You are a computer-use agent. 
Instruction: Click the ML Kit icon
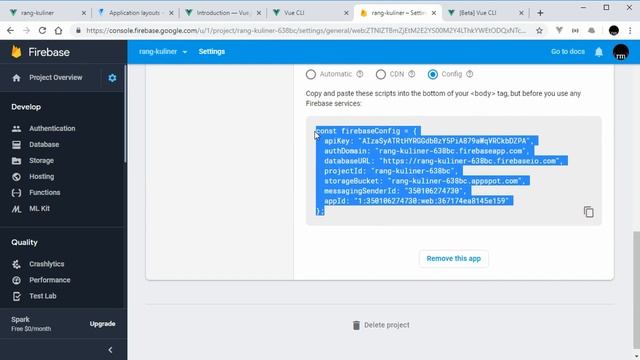click(16, 209)
